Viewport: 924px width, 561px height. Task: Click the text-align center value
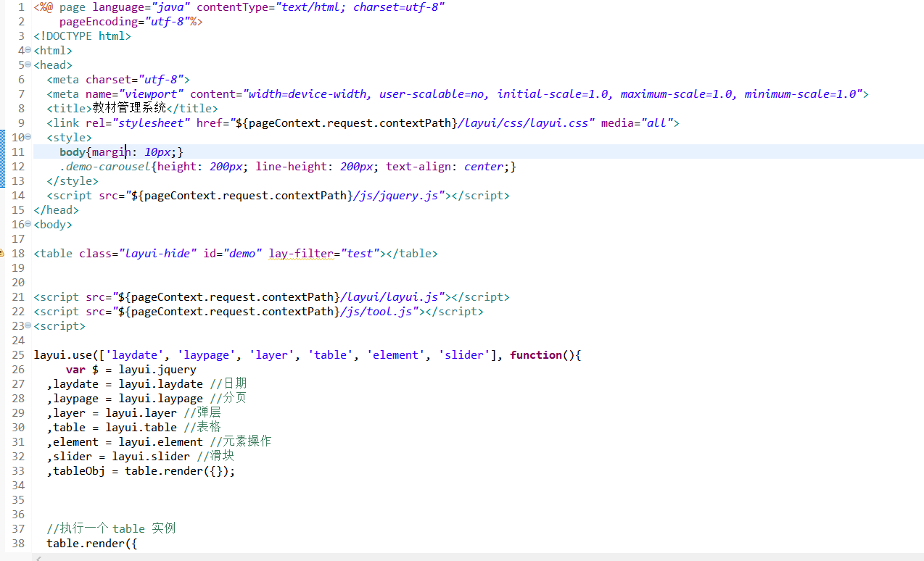click(x=484, y=166)
